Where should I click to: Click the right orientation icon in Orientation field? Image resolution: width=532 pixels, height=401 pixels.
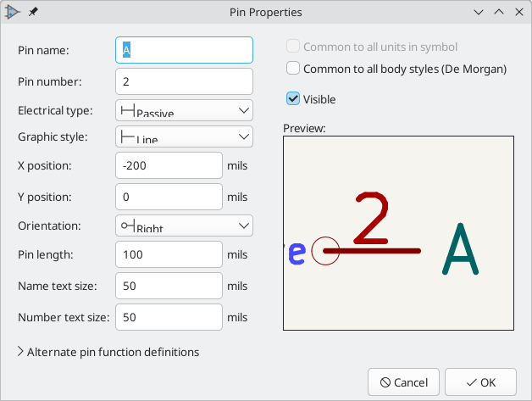[128, 226]
